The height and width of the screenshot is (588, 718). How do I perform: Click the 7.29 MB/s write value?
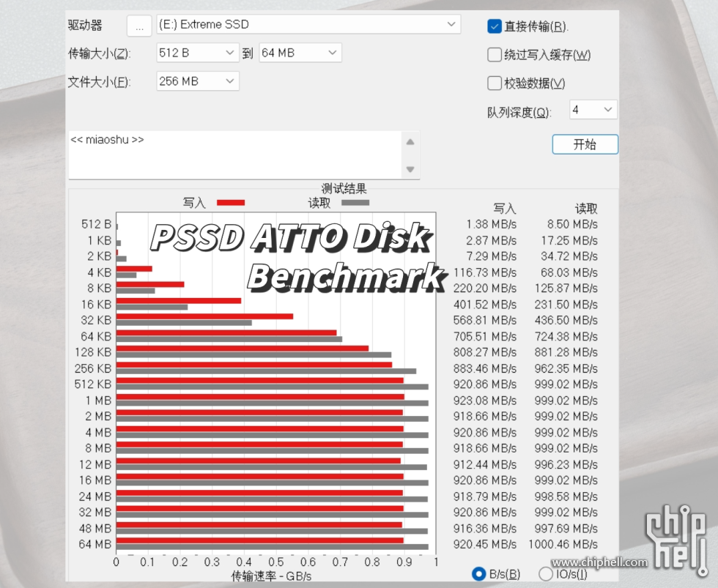[492, 256]
